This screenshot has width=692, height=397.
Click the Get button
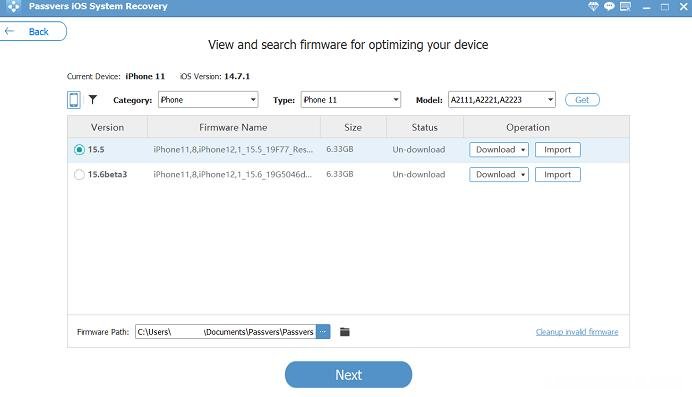pos(582,100)
